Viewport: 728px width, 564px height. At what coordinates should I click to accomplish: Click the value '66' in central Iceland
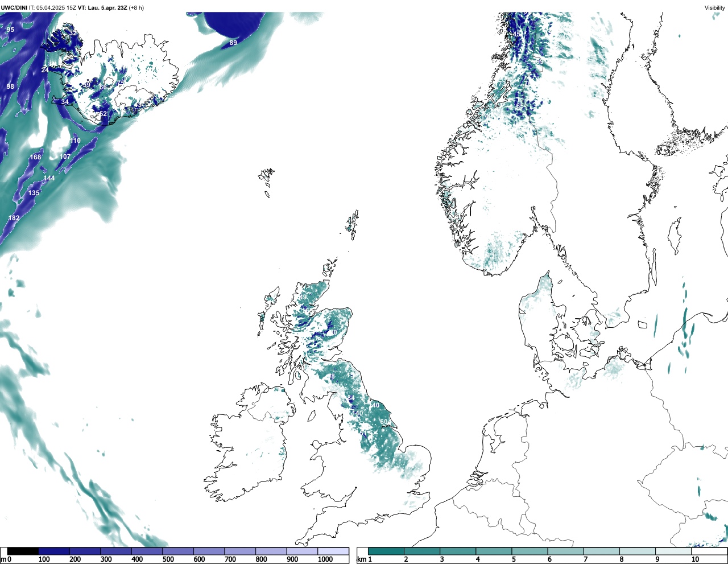pos(103,87)
